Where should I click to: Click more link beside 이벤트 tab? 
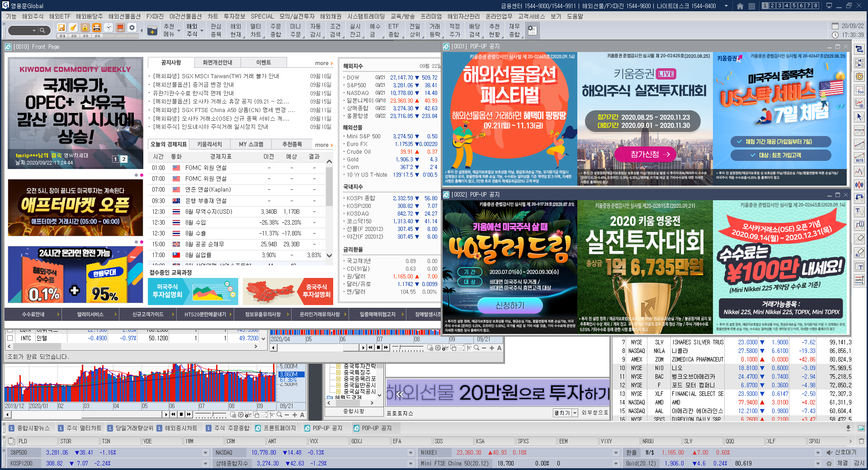(x=324, y=63)
